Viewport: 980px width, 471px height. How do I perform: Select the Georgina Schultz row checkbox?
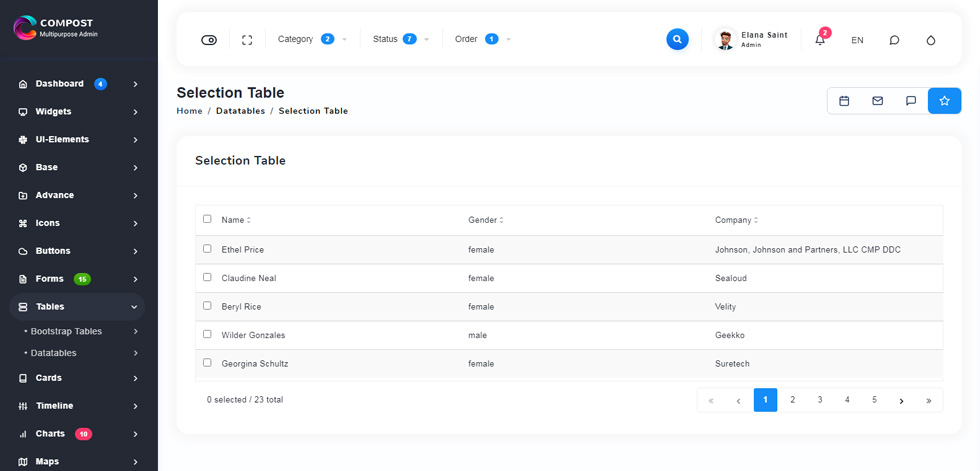pos(207,362)
